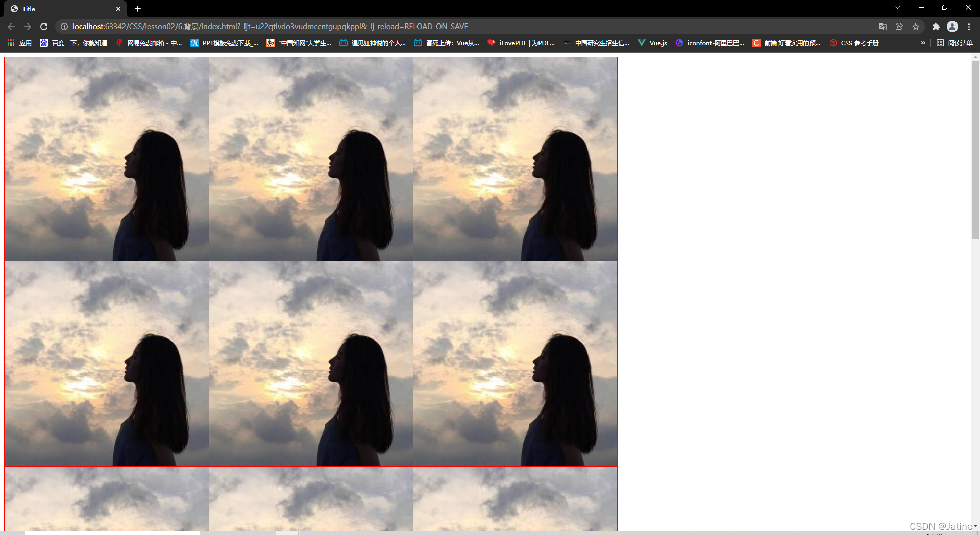Open the Extensions puzzle icon
The image size is (980, 535).
(x=936, y=27)
